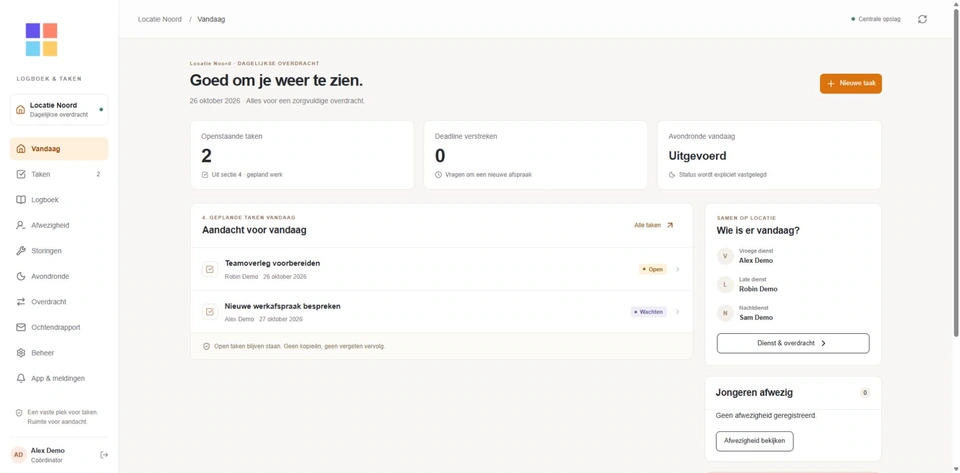Click the shield icon in sidebar footer note
This screenshot has width=960, height=473.
(x=19, y=413)
